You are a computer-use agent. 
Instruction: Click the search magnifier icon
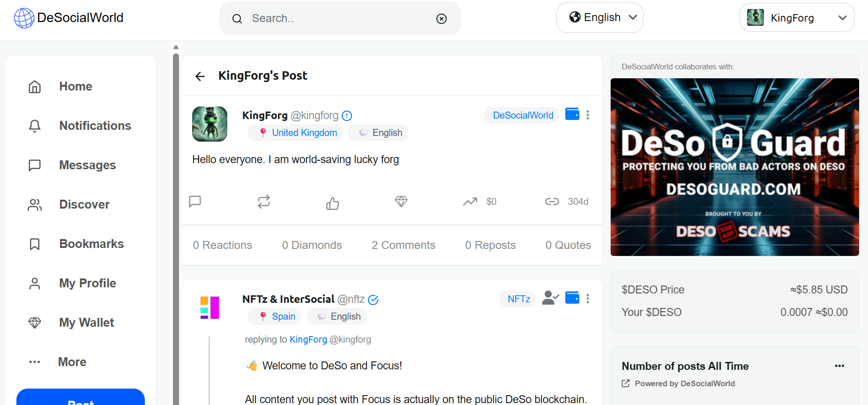pyautogui.click(x=237, y=19)
